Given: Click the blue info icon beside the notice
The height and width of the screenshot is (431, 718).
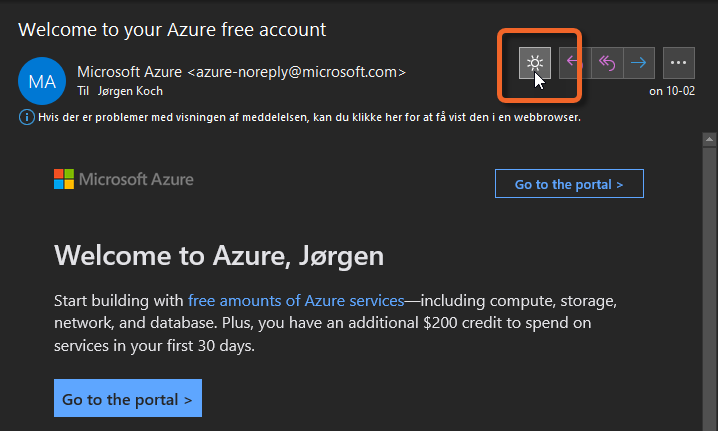Looking at the screenshot, I should click(x=27, y=117).
